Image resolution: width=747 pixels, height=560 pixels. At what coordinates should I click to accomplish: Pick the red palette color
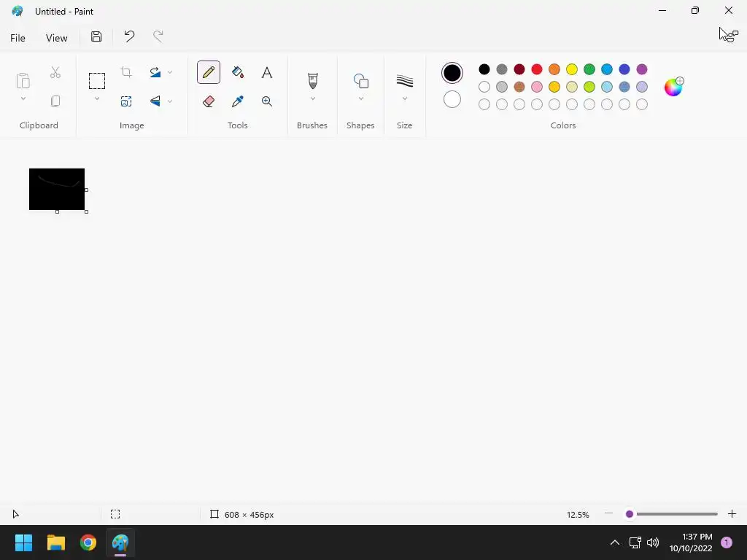tap(536, 69)
